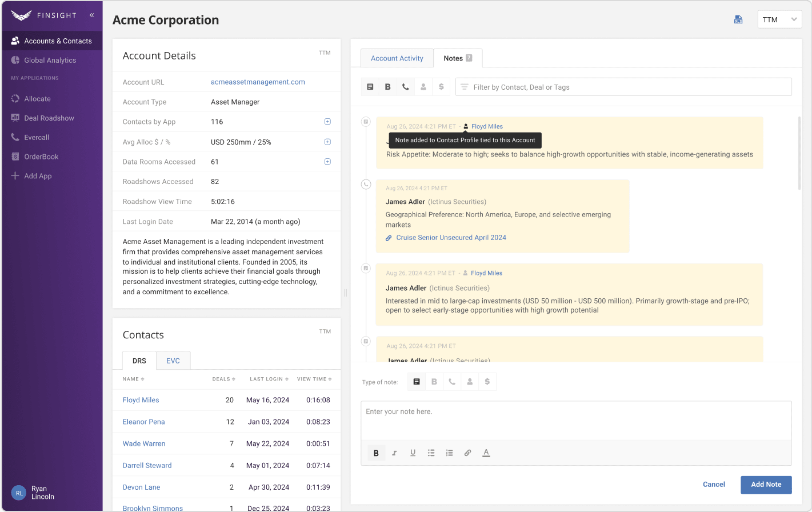Open text color picker in editor
Viewport: 812px width, 512px height.
(486, 453)
